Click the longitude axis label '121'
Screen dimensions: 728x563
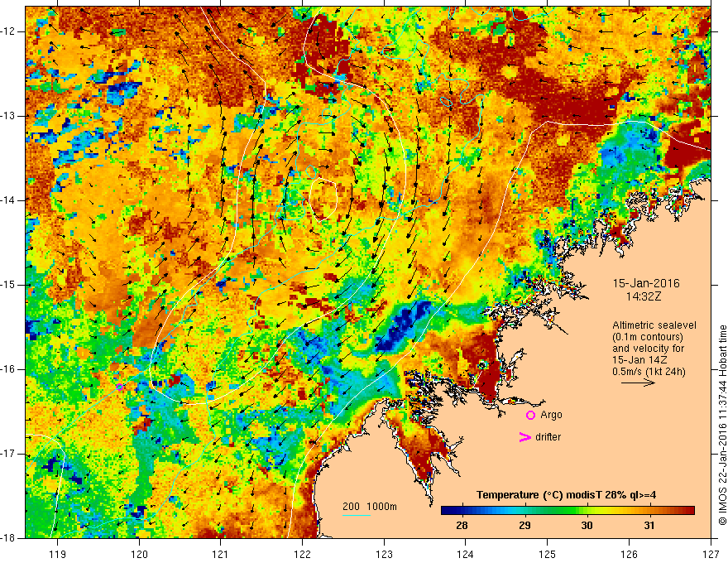pyautogui.click(x=221, y=554)
